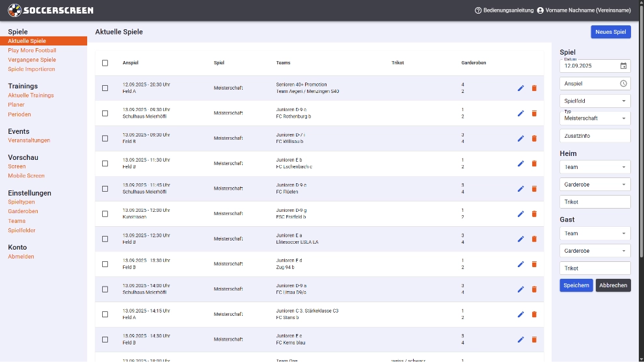
Task: Click the Zusatzinfo input field
Action: click(x=595, y=136)
